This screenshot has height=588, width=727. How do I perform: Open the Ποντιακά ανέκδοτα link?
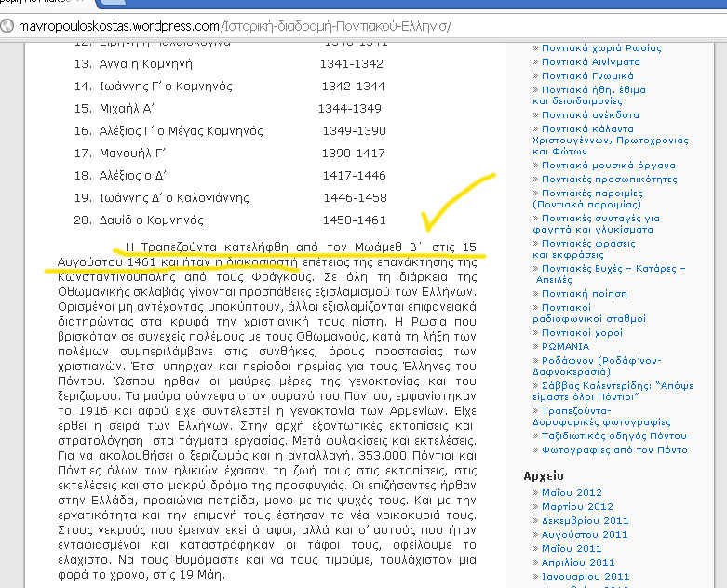(x=588, y=115)
